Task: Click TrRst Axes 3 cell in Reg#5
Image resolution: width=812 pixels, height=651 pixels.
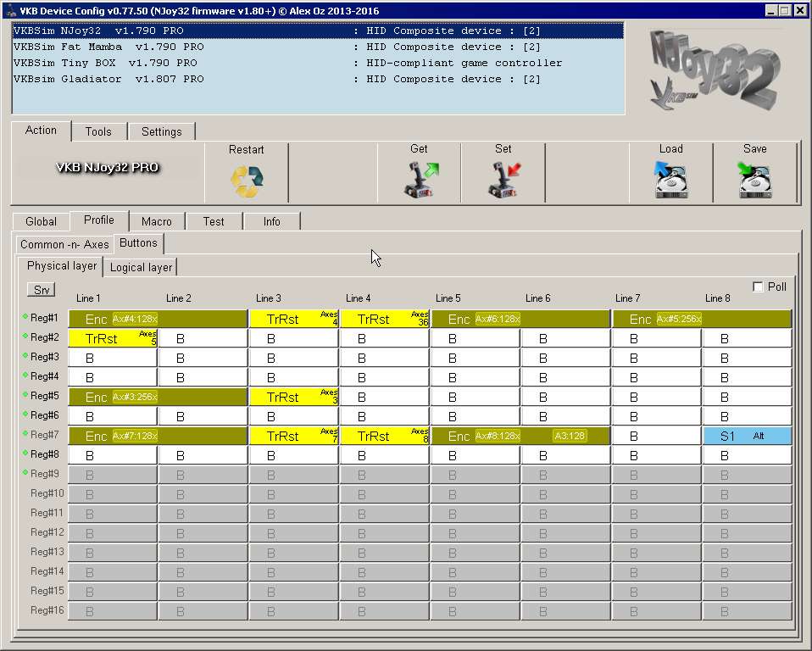Action: click(294, 398)
